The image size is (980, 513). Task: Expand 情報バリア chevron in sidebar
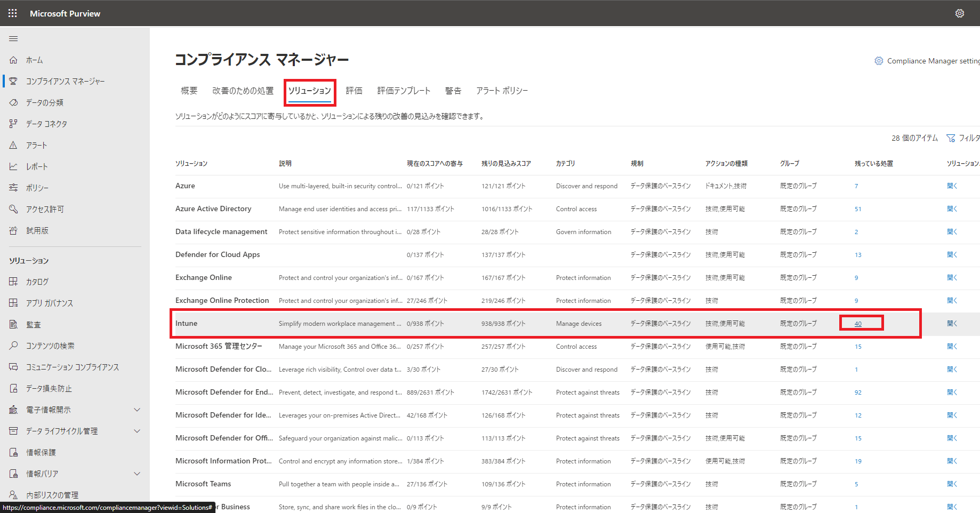click(x=137, y=474)
